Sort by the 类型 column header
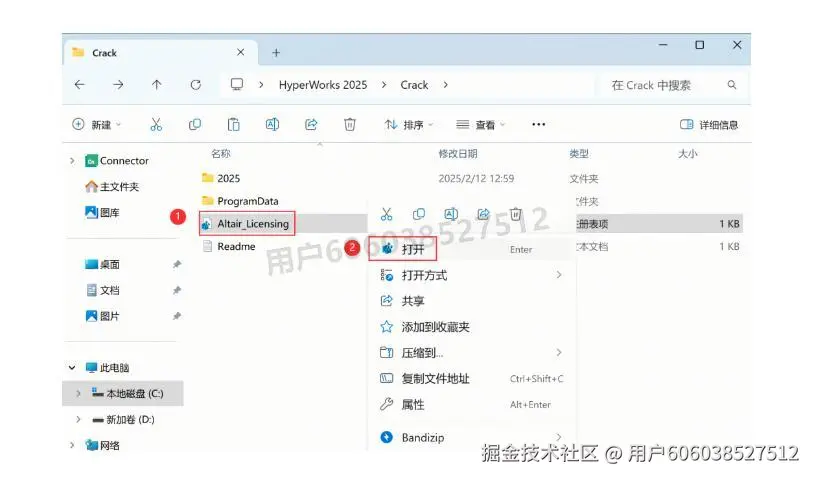814x479 pixels. click(x=579, y=154)
